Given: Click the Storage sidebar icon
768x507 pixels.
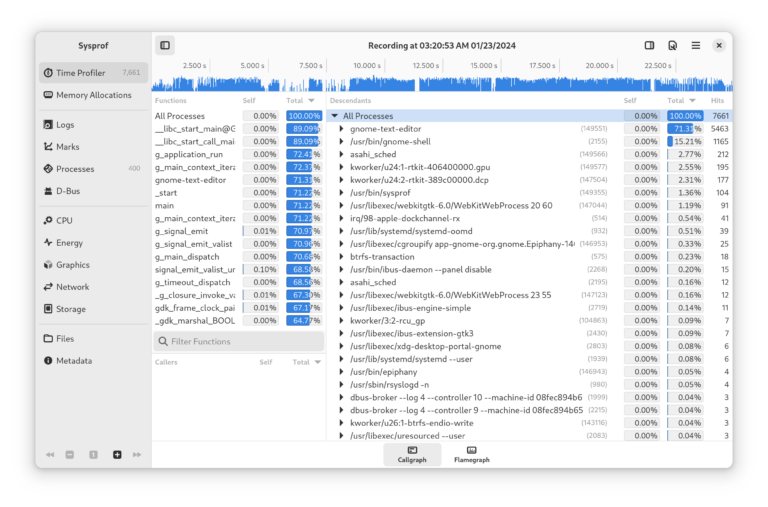Looking at the screenshot, I should tap(48, 309).
